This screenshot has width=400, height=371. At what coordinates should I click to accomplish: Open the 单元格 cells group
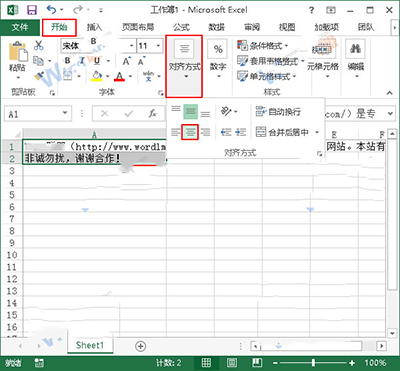coord(323,60)
